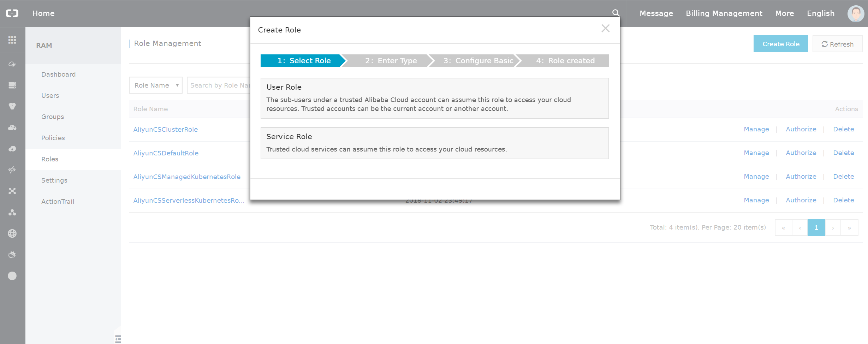Open the AliyunCSDefaultRole link
This screenshot has width=868, height=344.
click(x=166, y=153)
